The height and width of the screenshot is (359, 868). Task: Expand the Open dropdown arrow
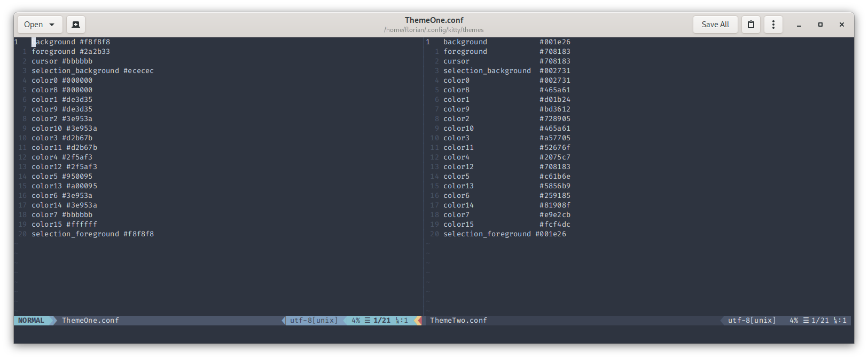52,25
